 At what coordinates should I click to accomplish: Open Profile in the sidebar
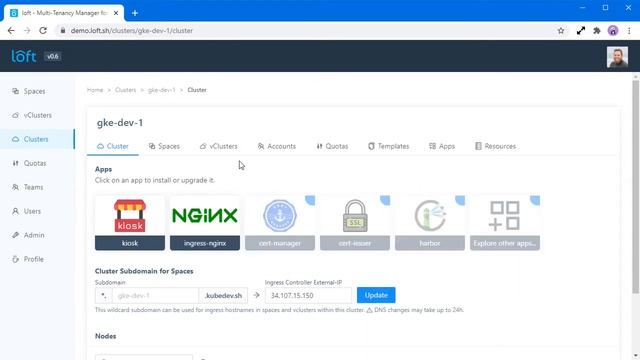[x=33, y=259]
